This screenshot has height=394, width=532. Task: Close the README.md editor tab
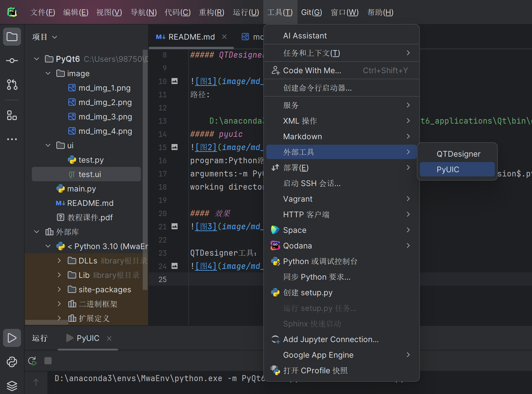click(224, 37)
